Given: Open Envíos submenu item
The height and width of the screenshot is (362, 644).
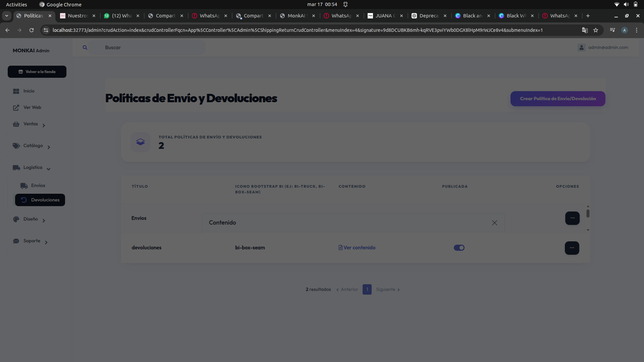Looking at the screenshot, I should 38,186.
